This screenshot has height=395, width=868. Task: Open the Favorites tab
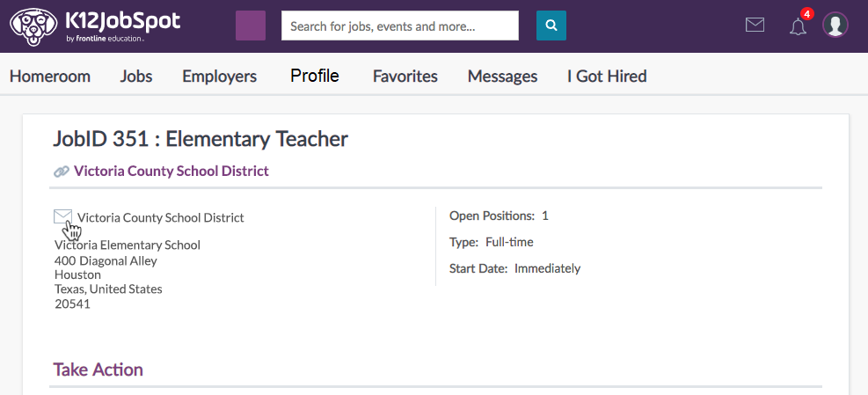tap(405, 76)
